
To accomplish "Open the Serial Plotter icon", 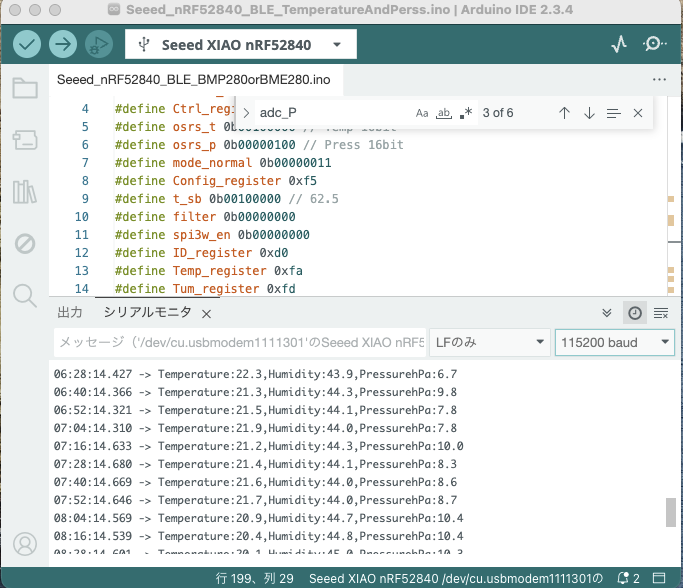I will coord(619,44).
